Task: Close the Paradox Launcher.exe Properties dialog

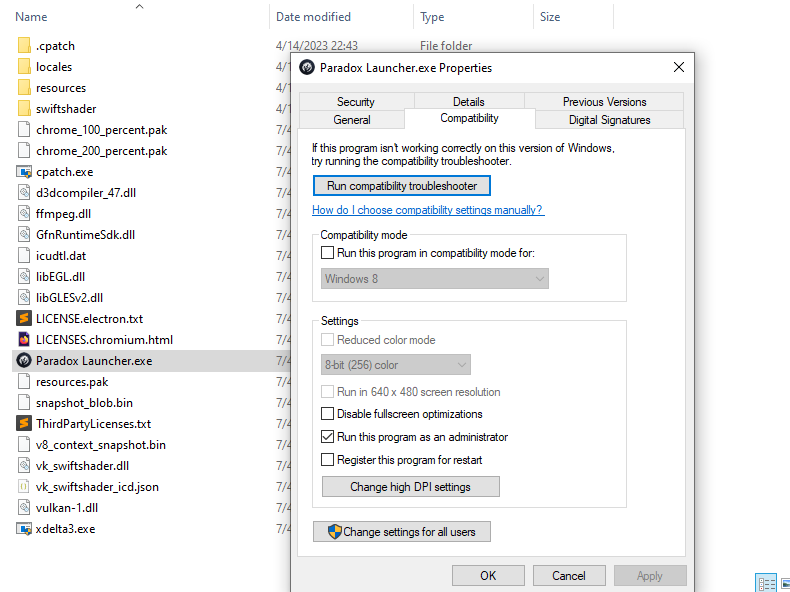Action: 679,67
